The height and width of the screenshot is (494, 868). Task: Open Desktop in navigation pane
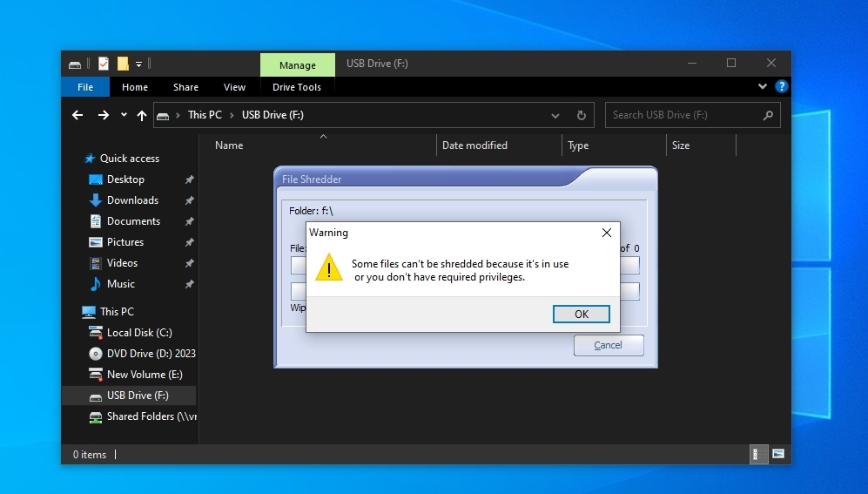pyautogui.click(x=125, y=179)
